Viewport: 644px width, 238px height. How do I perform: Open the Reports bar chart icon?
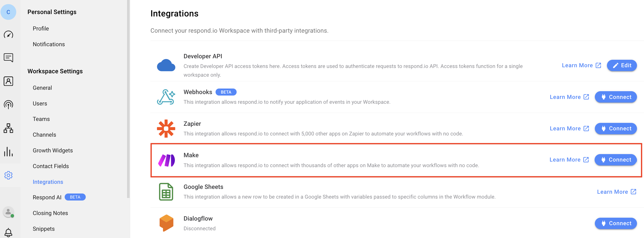(x=8, y=152)
